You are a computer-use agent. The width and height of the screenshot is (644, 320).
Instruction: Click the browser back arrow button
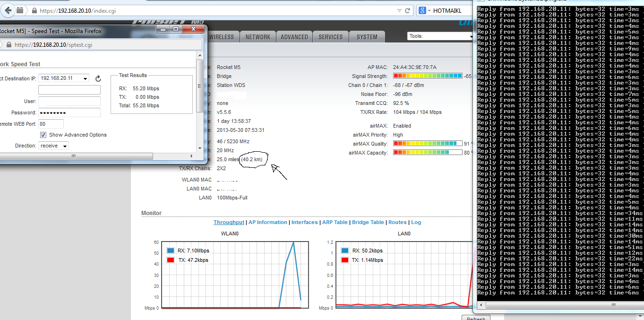(x=8, y=10)
